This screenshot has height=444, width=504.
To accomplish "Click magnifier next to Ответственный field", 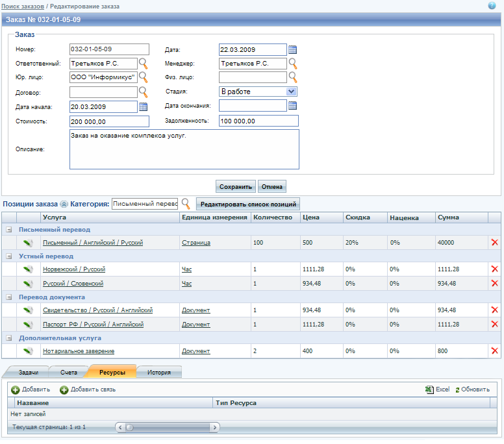I will tap(144, 64).
